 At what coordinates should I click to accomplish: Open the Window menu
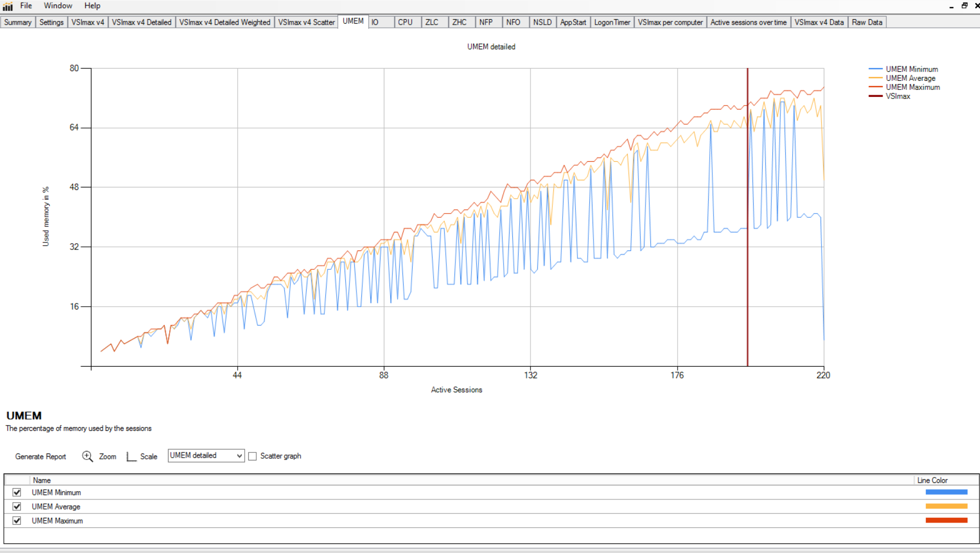click(x=58, y=6)
